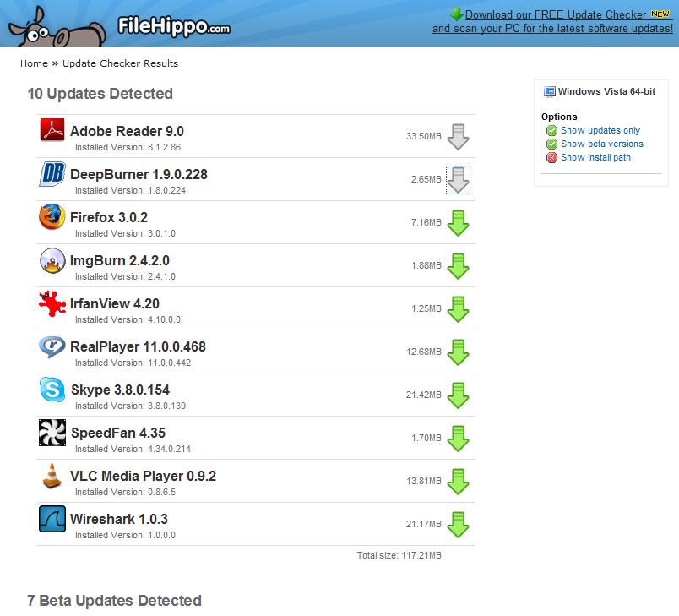Click the Windows Vista monitor icon
The image size is (679, 616).
(550, 92)
